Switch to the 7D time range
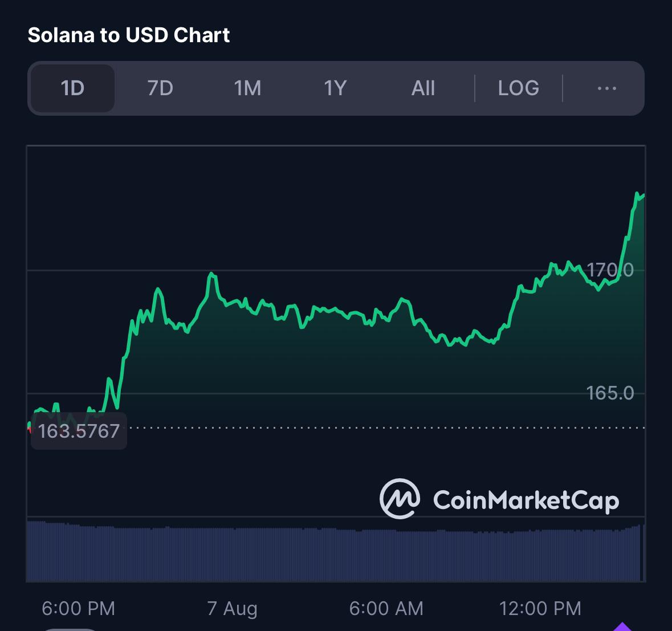Viewport: 672px width, 631px height. coord(160,88)
